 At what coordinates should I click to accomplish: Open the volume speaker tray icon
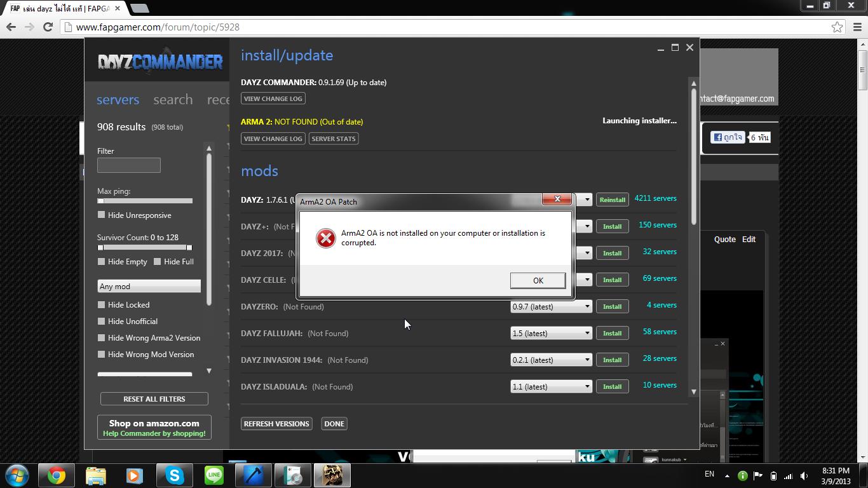tap(804, 475)
